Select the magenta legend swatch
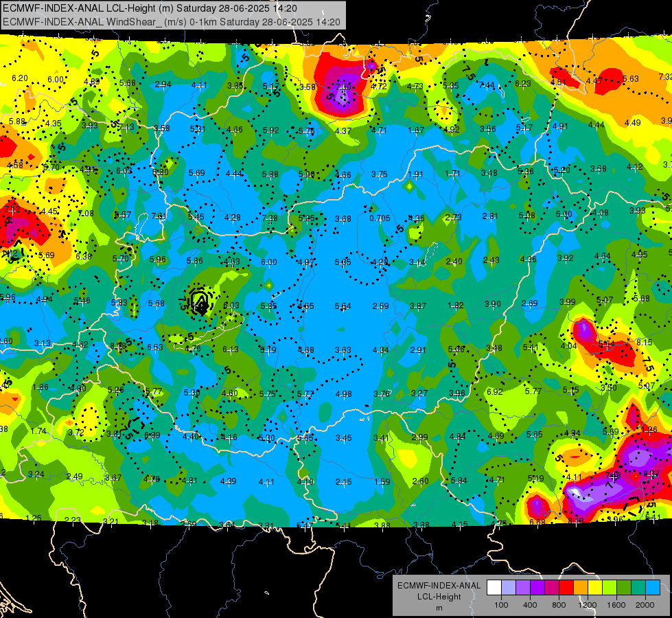Image resolution: width=672 pixels, height=618 pixels. 552,588
